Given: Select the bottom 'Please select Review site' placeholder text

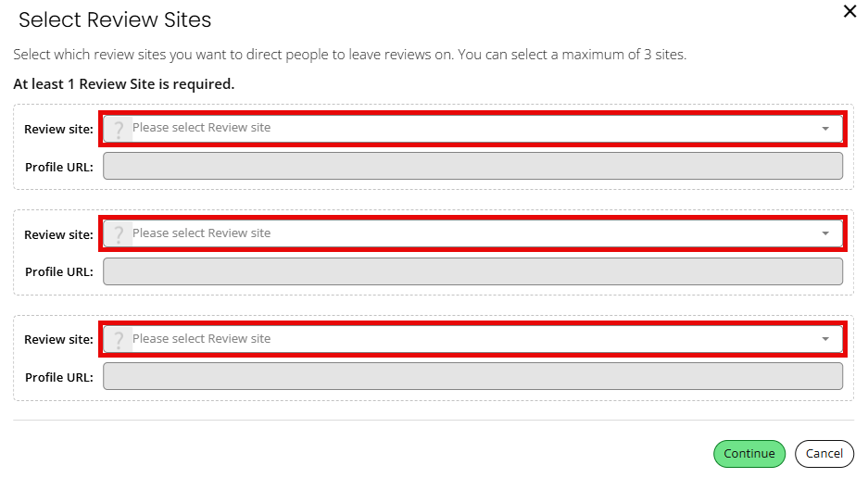Looking at the screenshot, I should (202, 338).
